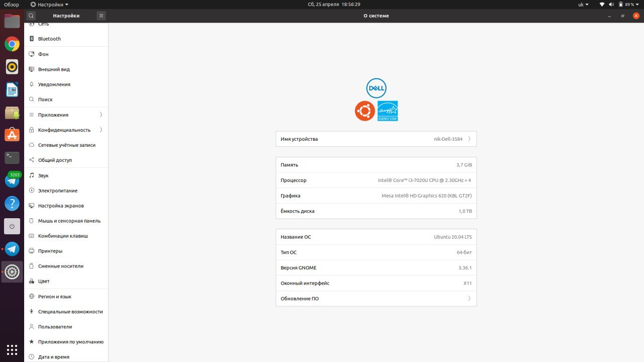
Task: Click the search icon in Settings header
Action: tap(31, 16)
